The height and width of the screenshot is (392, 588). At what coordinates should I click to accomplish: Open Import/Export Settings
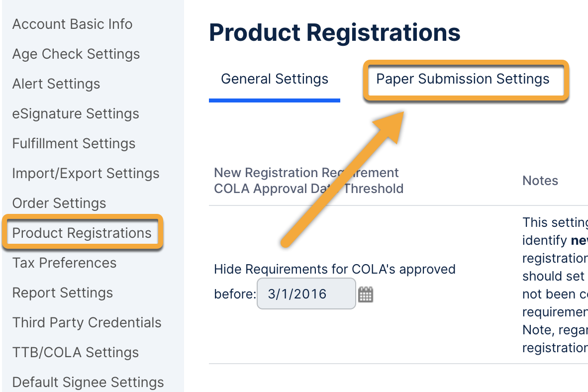coord(86,174)
